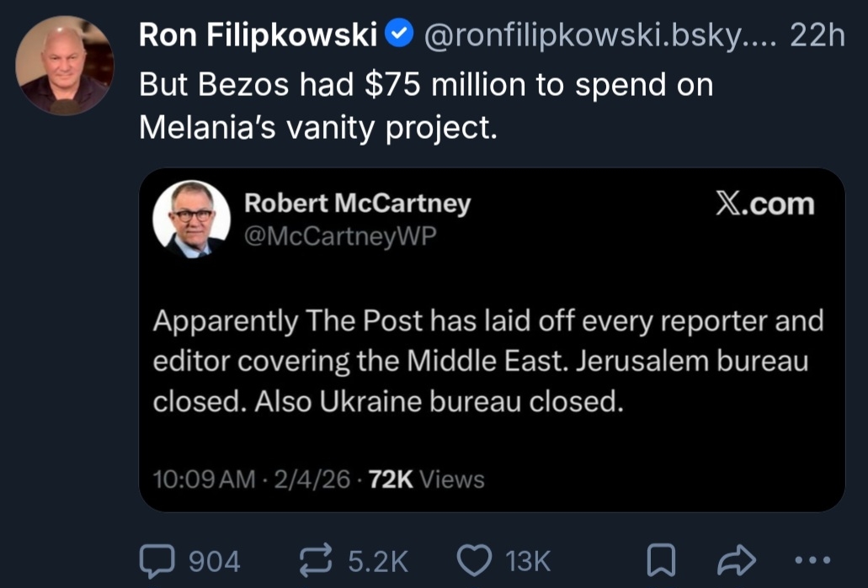
Task: Click Robert McCartney's profile photo
Action: click(x=191, y=220)
